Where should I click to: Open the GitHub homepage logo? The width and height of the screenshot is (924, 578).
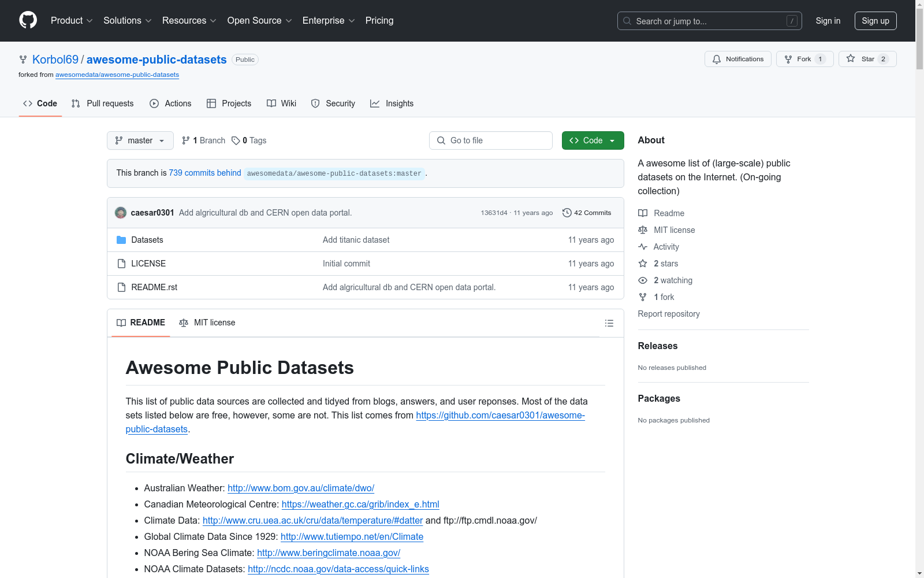28,20
